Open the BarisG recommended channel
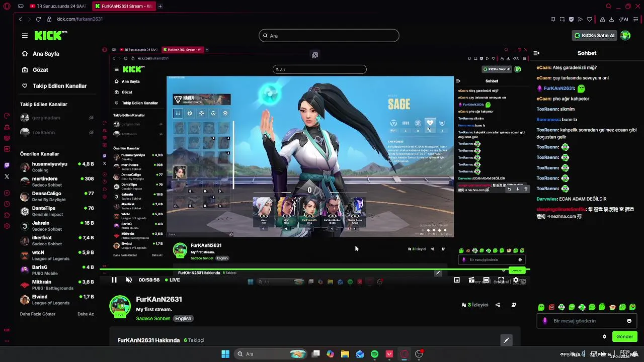 point(57,270)
